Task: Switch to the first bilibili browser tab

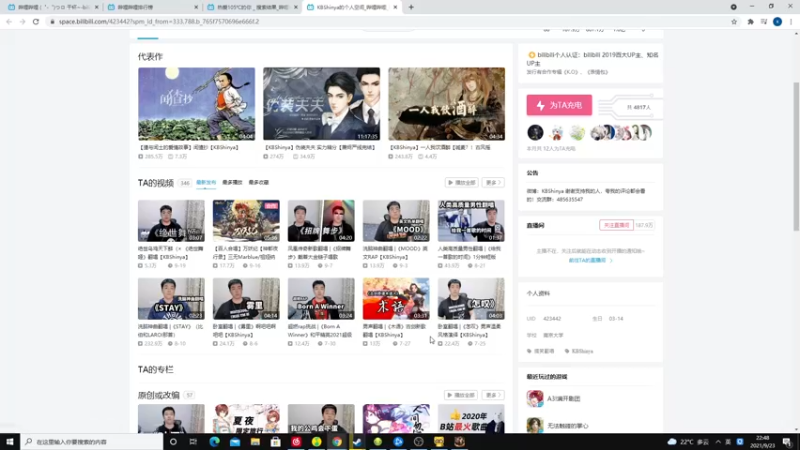Action: (52, 7)
